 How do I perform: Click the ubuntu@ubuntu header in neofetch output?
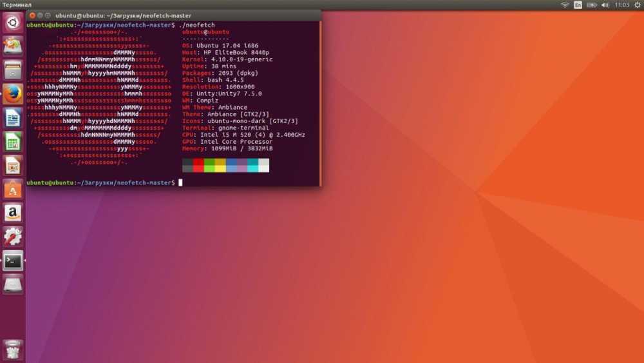click(x=206, y=32)
